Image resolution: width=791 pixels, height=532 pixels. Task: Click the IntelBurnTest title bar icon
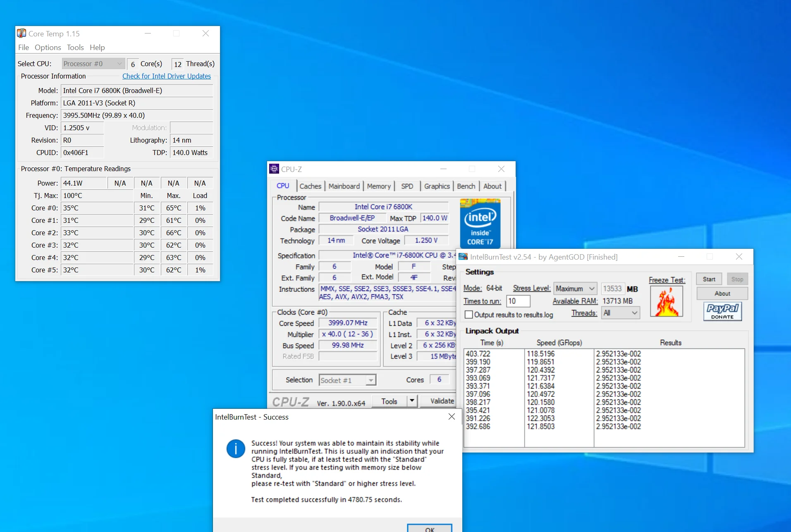[x=463, y=257]
